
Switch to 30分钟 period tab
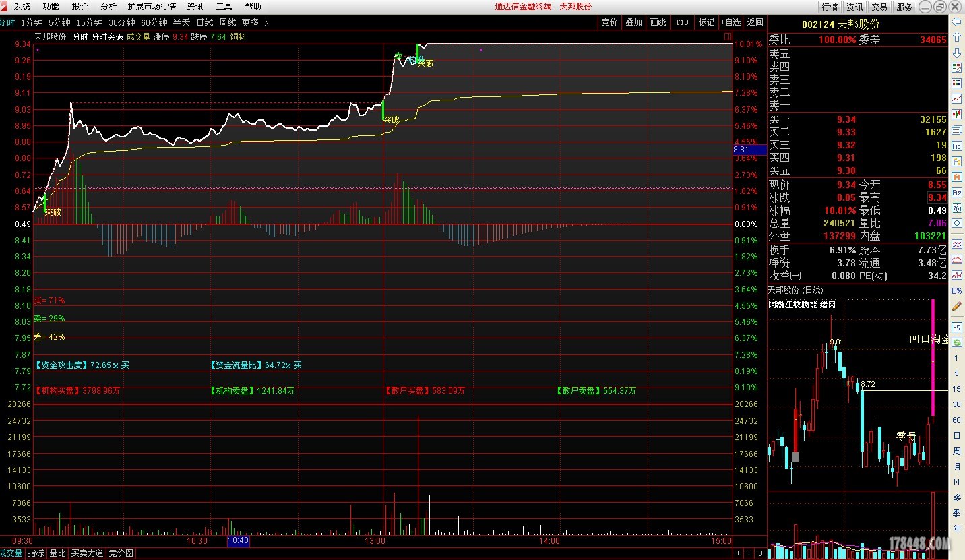tap(122, 22)
